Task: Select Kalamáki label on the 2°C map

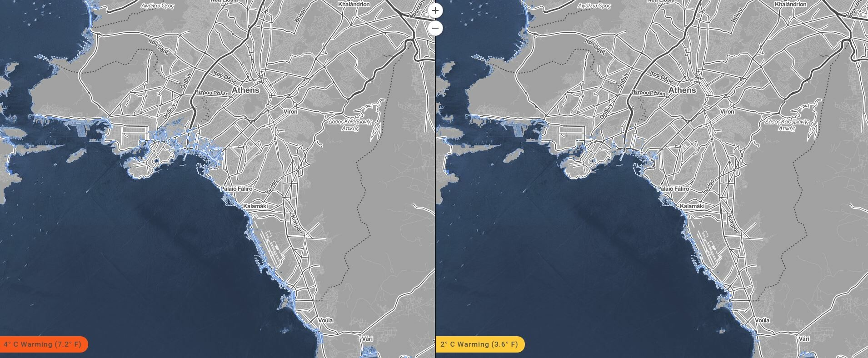Action: click(x=692, y=206)
